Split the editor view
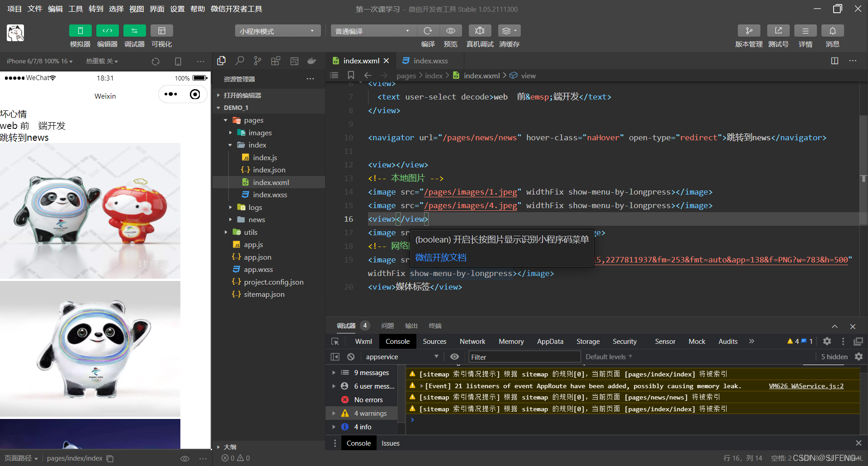 click(835, 61)
